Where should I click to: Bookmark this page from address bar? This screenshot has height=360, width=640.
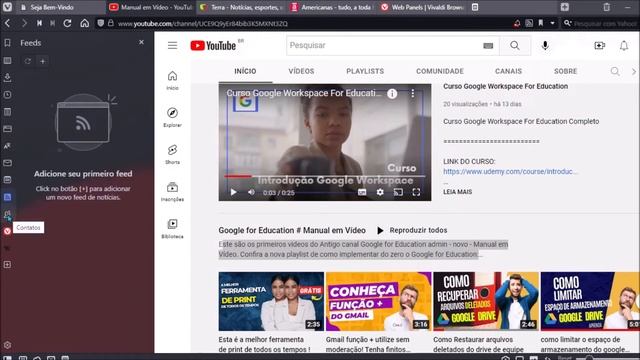[x=541, y=23]
